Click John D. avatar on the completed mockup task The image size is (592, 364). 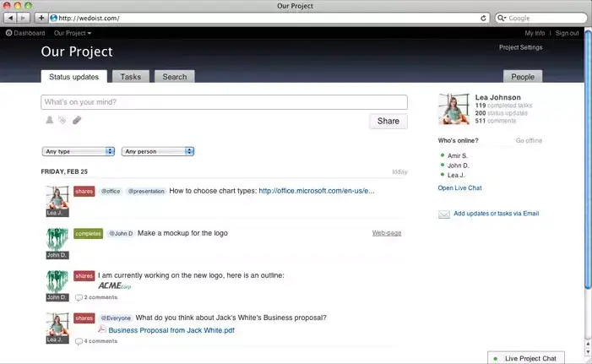(x=57, y=243)
